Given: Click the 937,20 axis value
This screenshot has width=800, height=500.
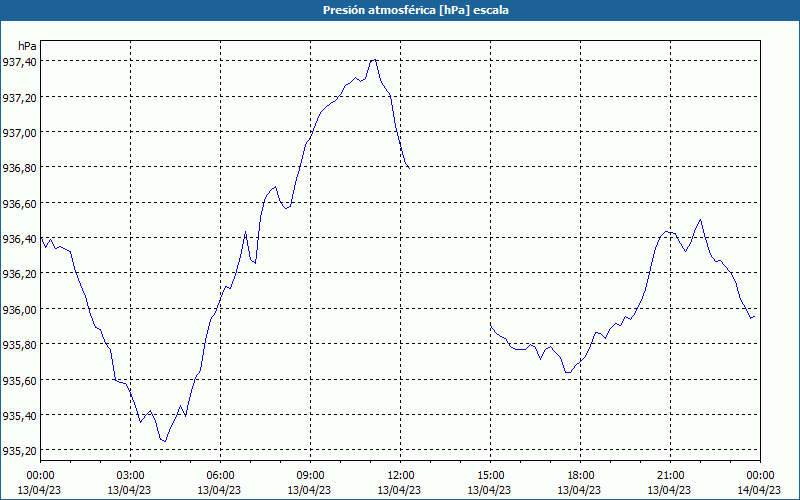Looking at the screenshot, I should pyautogui.click(x=19, y=97).
